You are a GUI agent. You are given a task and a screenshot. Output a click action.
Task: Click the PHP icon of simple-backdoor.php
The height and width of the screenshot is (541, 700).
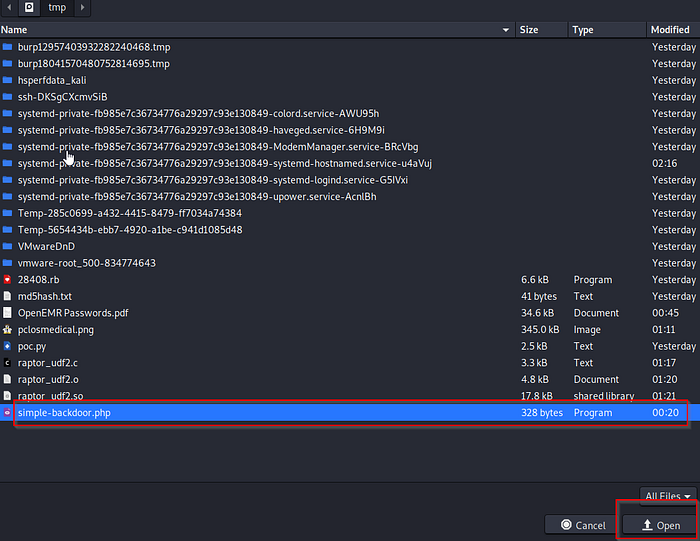click(8, 413)
